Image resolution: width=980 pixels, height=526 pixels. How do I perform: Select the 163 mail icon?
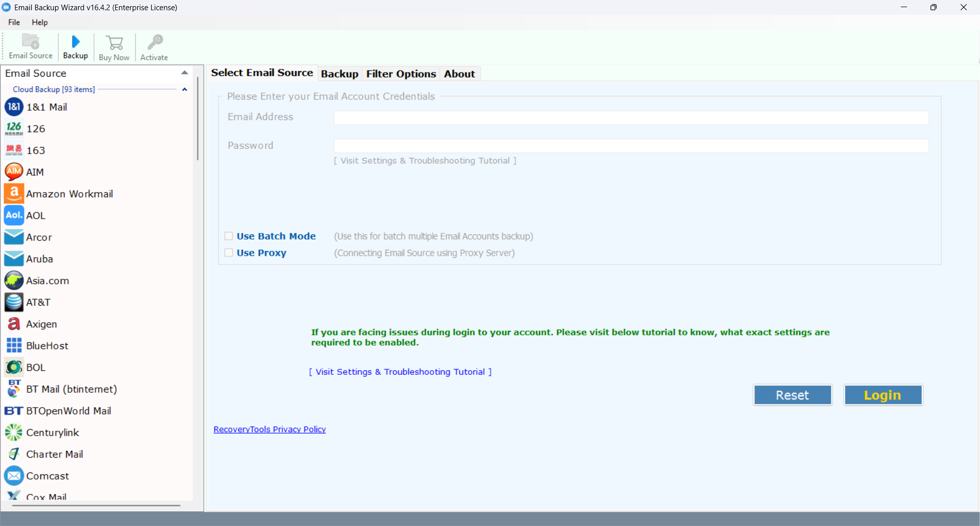[x=14, y=150]
